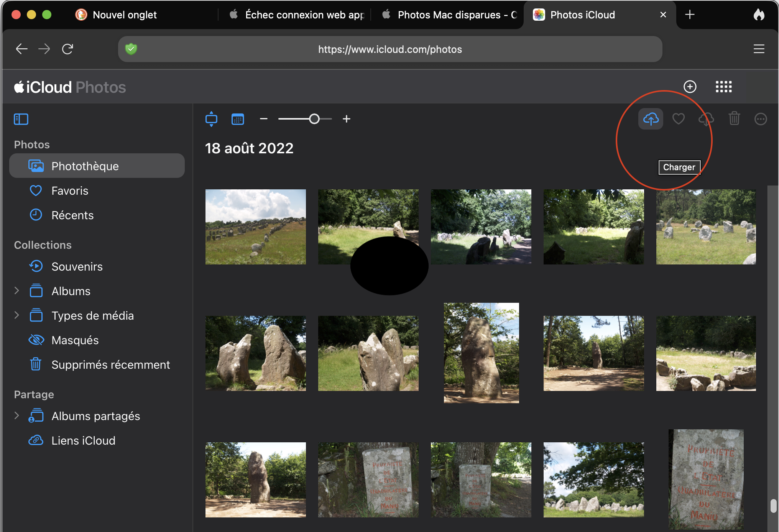
Task: Mark selection as favorite with heart icon
Action: pos(678,119)
